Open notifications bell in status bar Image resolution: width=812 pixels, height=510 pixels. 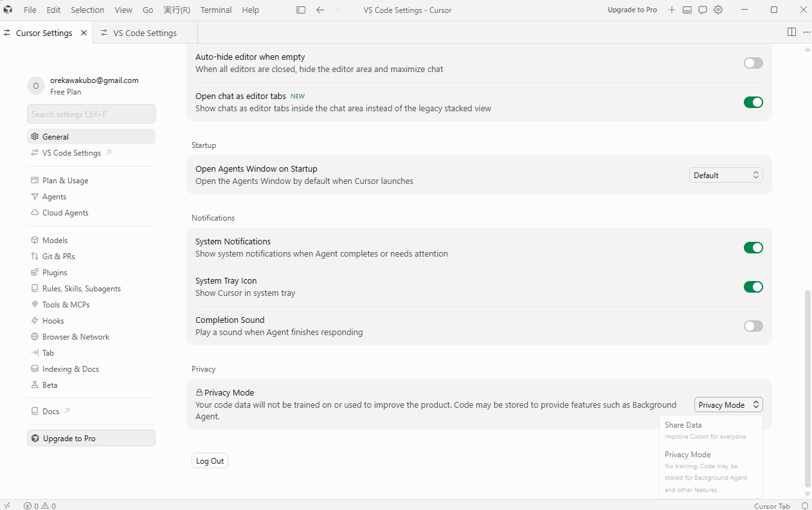(x=804, y=505)
